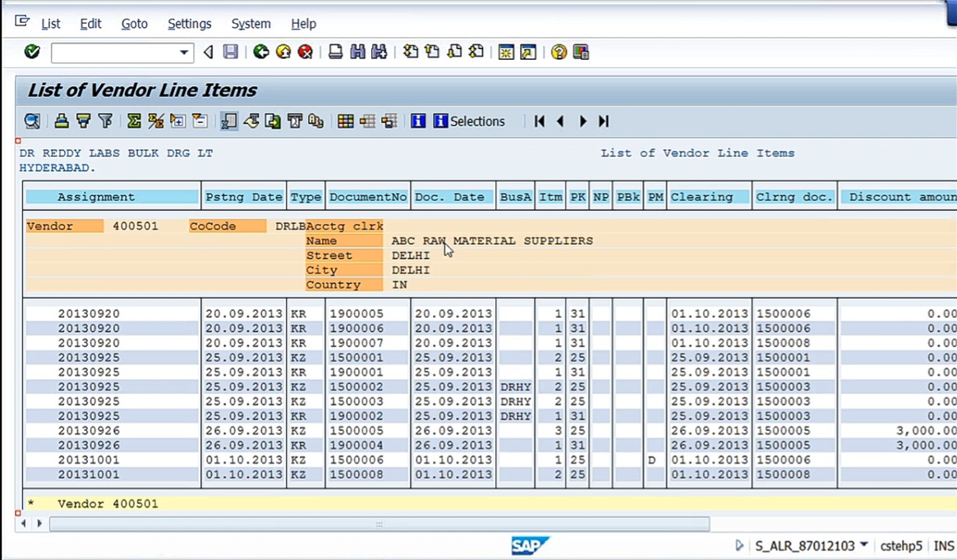Screen dimensions: 957x560
Task: Click the Local File export icon
Action: [x=272, y=121]
